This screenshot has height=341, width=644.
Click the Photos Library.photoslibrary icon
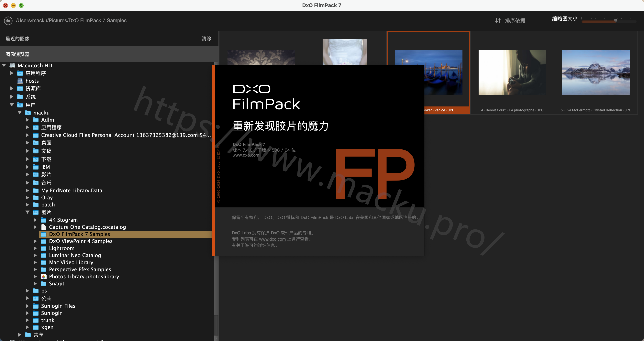[44, 277]
